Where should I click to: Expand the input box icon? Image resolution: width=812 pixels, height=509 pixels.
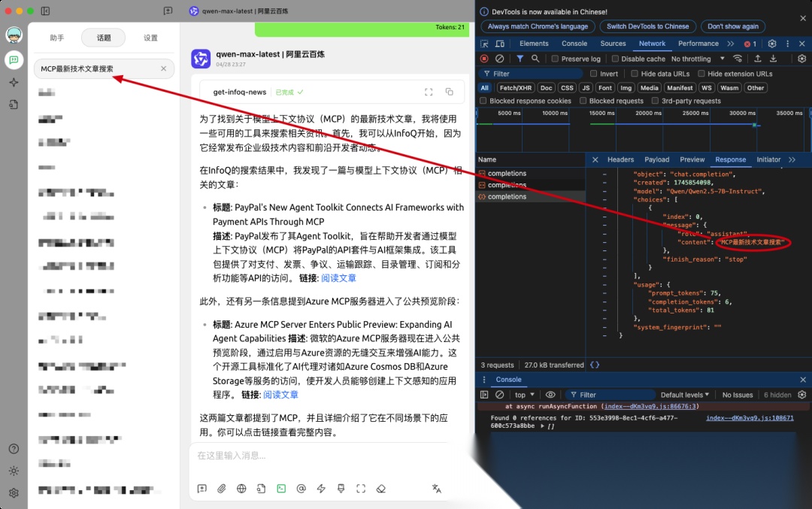click(361, 488)
